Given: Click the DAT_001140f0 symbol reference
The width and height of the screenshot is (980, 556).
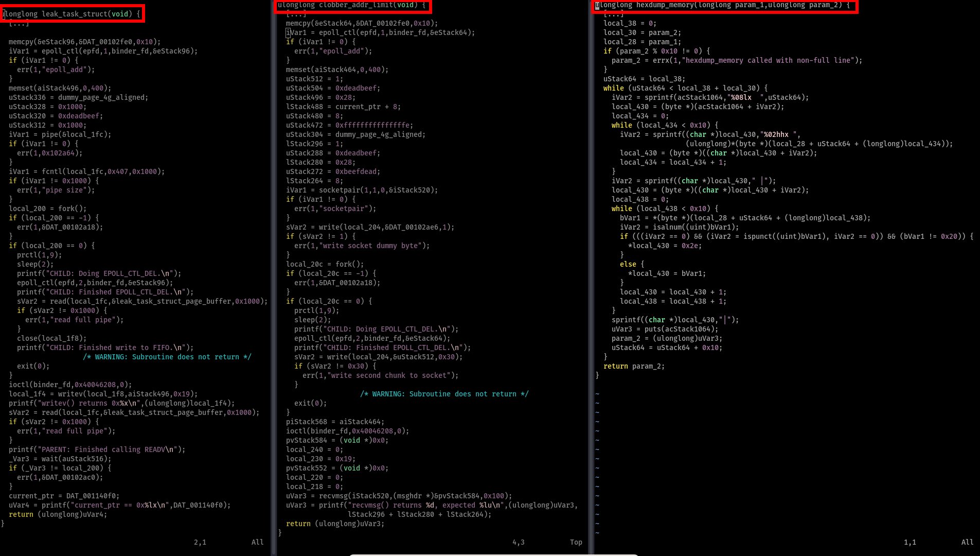Looking at the screenshot, I should click(x=93, y=496).
